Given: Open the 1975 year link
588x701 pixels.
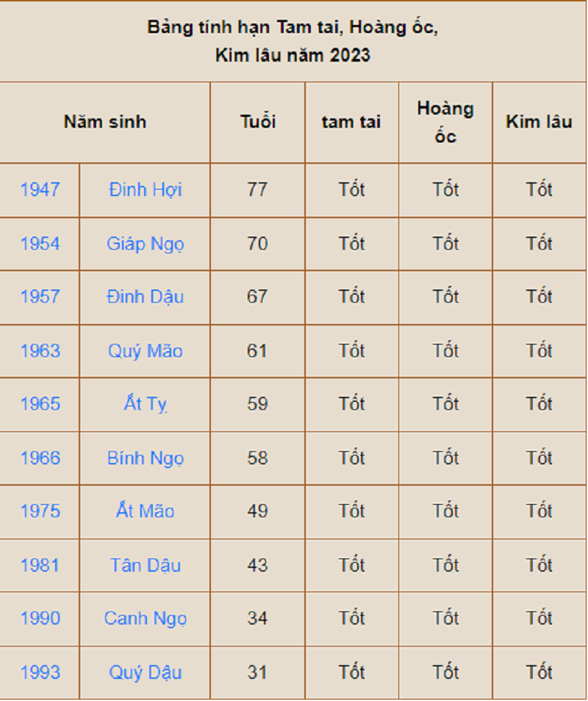Looking at the screenshot, I should click(x=40, y=511).
